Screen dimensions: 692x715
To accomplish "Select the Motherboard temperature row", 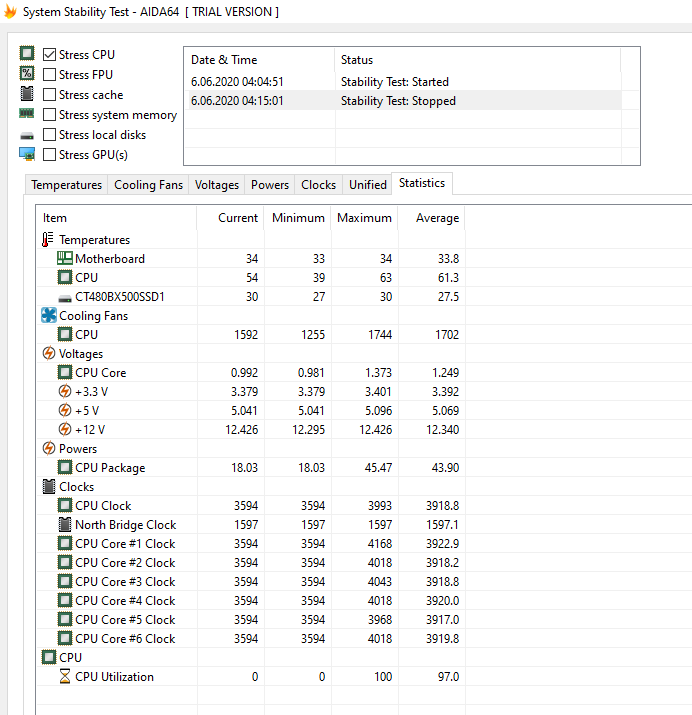I will [251, 259].
